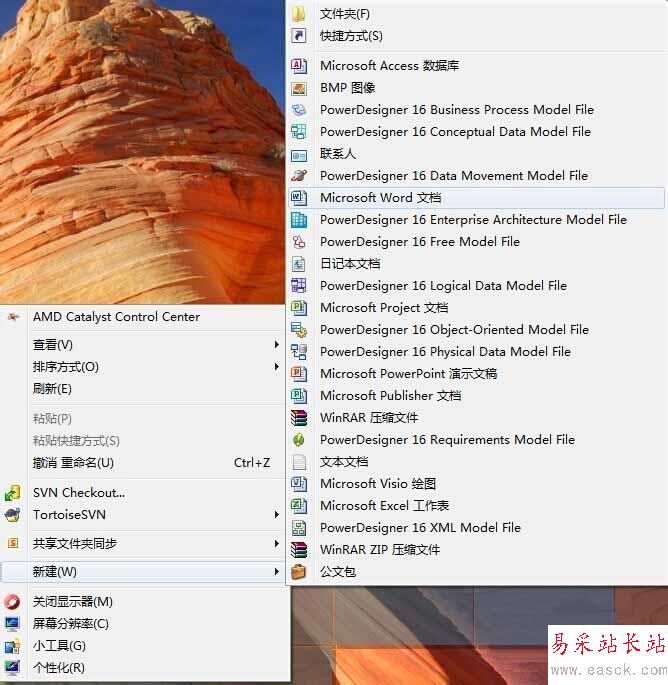This screenshot has height=685, width=668.
Task: Click the Microsoft Excel worksheet icon
Action: 299,505
